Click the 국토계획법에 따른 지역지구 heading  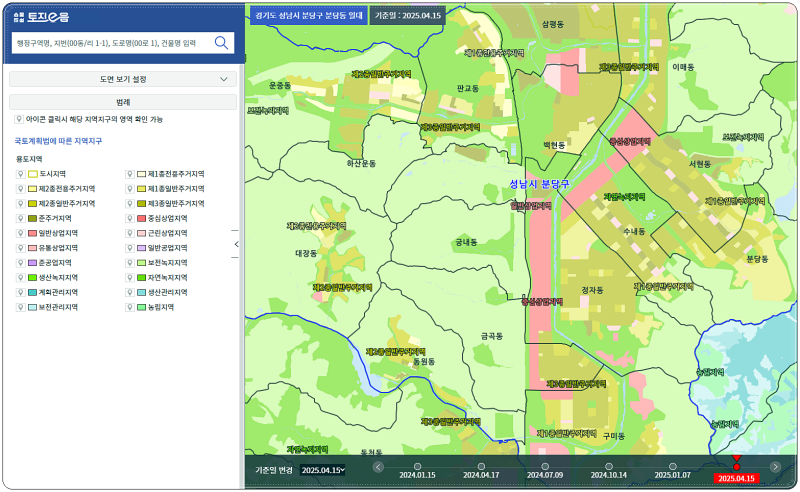(58, 141)
